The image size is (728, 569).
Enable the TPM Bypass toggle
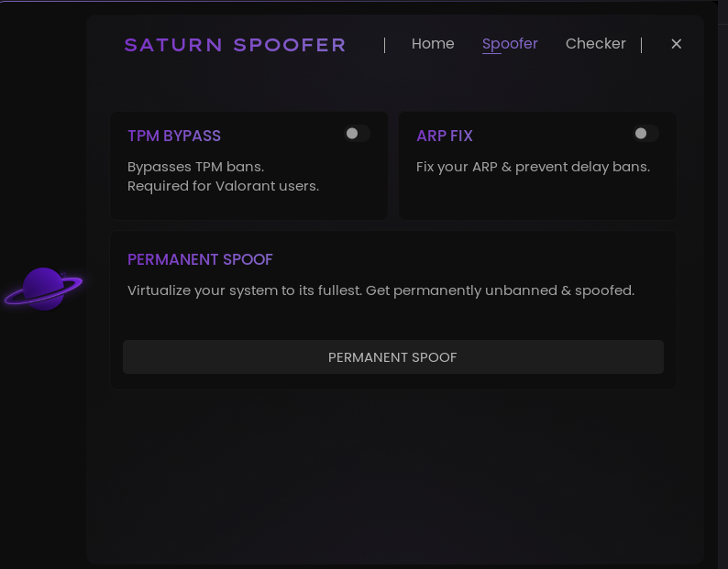point(357,134)
